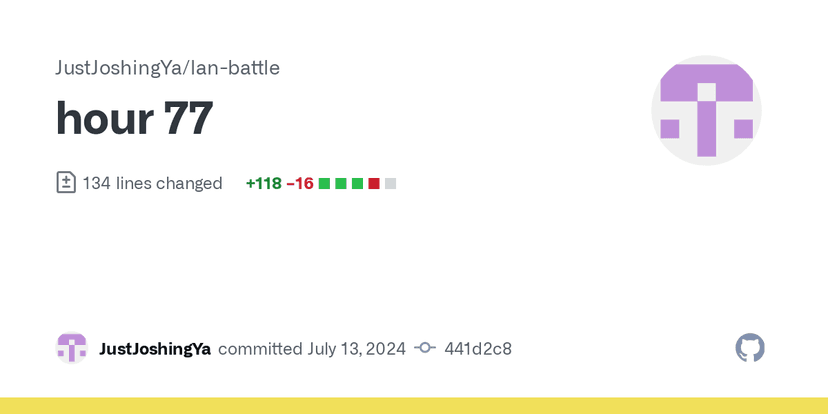Click the JustJoshingYa owner in the repo path
828x414 pixels.
click(x=116, y=68)
